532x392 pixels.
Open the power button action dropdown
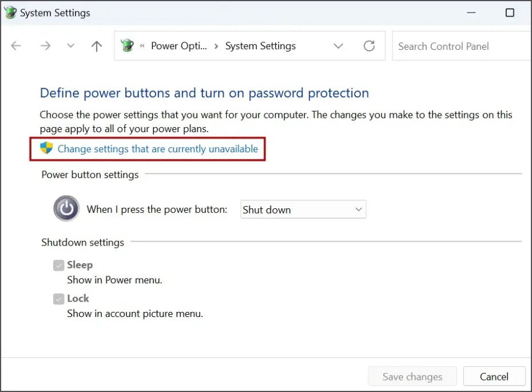coord(303,209)
